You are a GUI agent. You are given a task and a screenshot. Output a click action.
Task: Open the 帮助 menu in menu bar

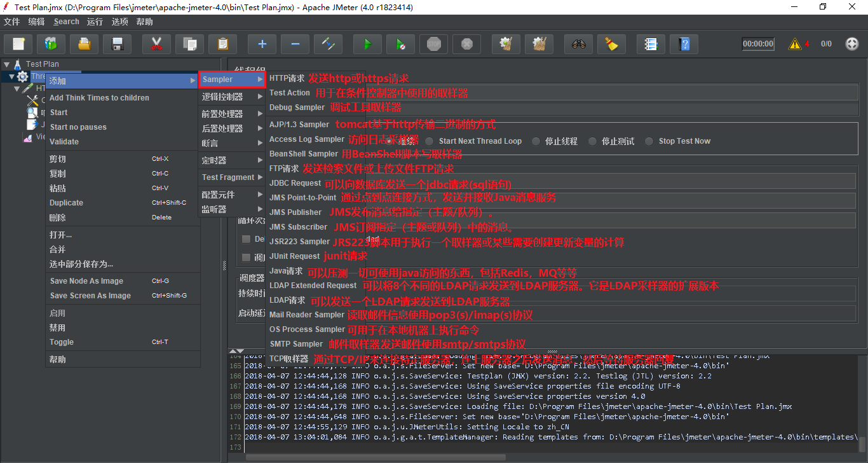coord(144,22)
